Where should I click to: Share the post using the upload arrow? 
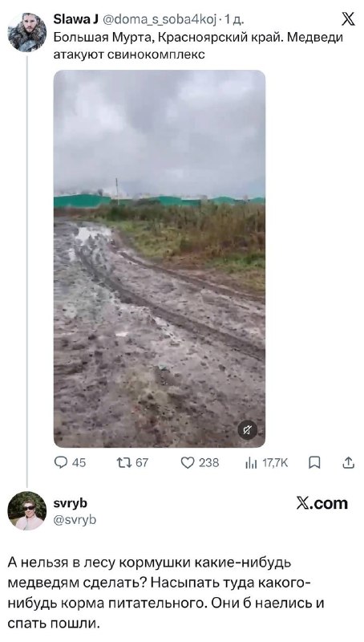pyautogui.click(x=348, y=463)
